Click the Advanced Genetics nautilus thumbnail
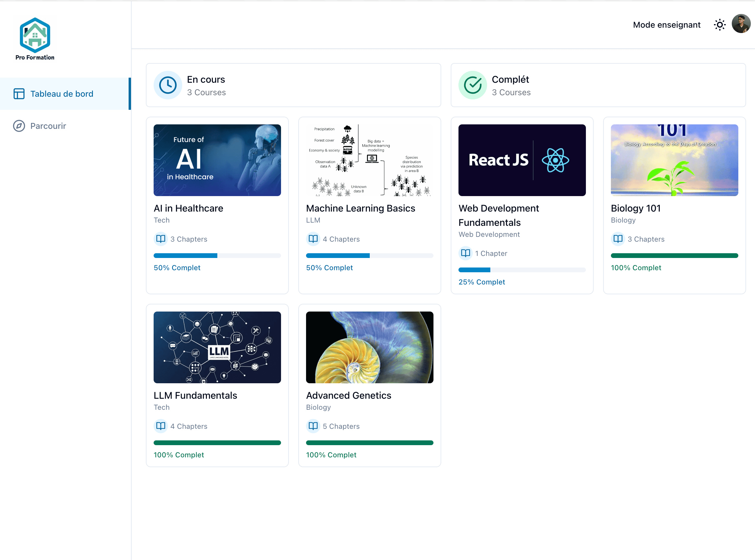755x560 pixels. (369, 348)
